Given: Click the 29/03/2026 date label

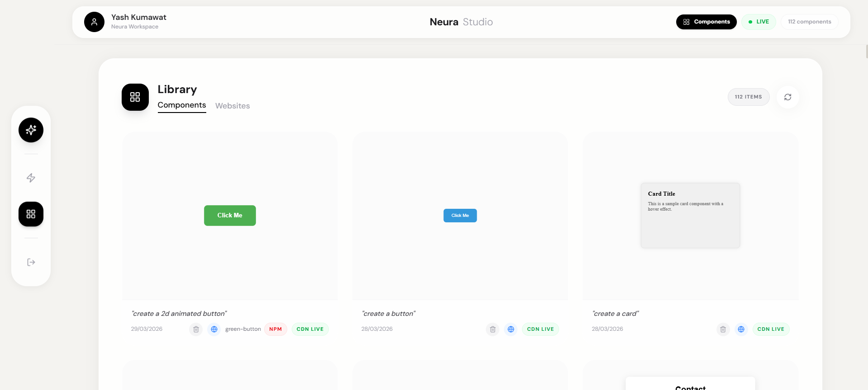Looking at the screenshot, I should [x=147, y=329].
